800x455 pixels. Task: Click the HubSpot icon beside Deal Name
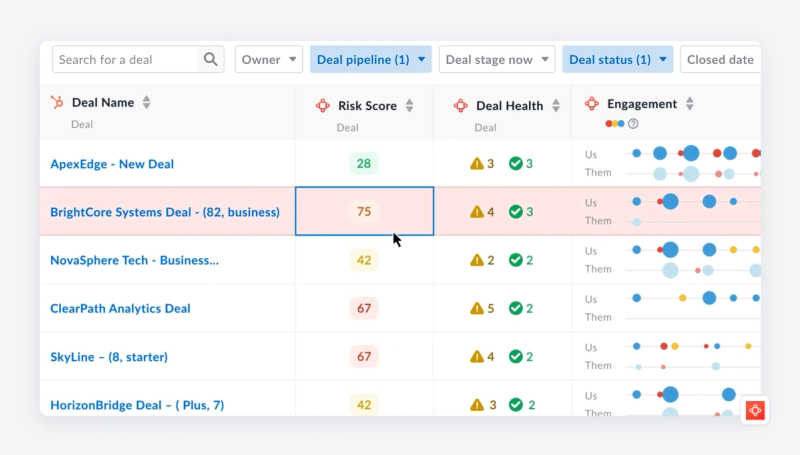point(57,102)
